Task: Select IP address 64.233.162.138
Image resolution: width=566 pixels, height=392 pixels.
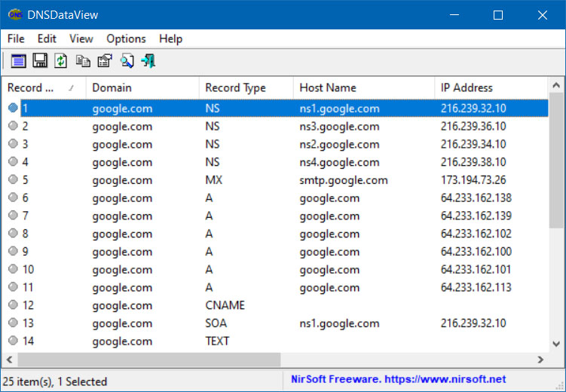Action: coord(476,198)
